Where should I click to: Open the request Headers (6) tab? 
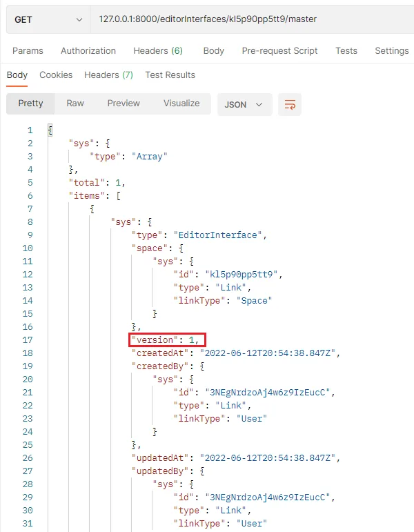(x=158, y=51)
